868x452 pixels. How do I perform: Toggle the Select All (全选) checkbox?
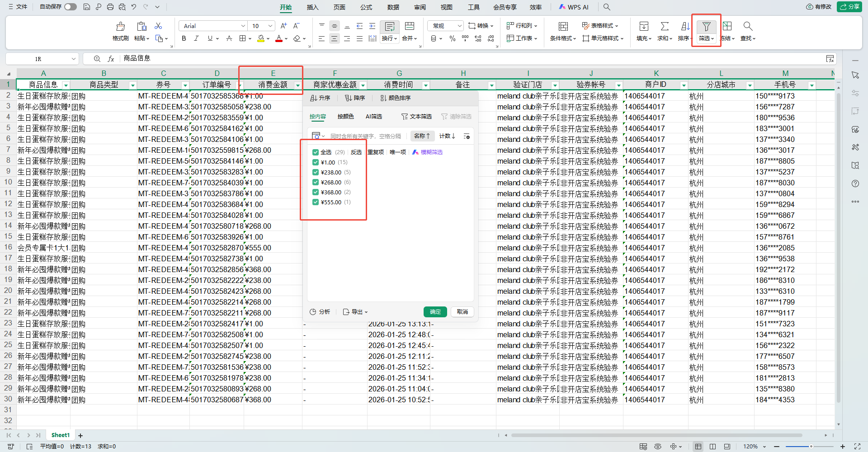(316, 152)
